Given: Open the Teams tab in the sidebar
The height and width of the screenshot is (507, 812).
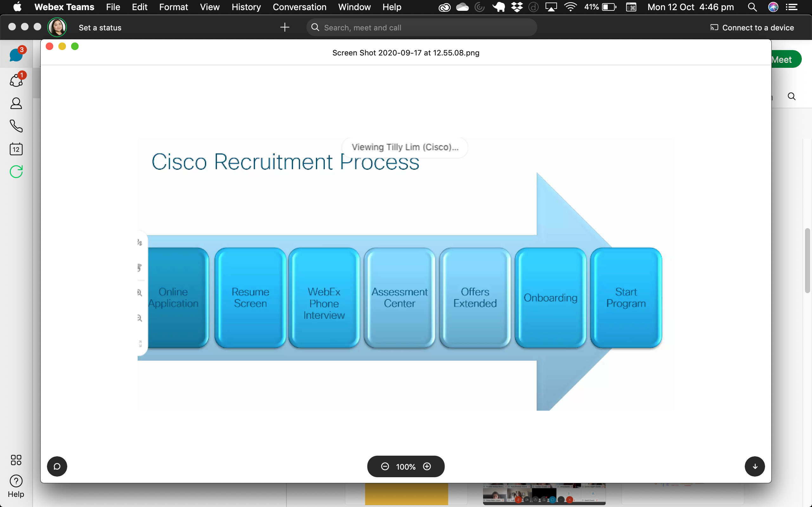Looking at the screenshot, I should coord(16,80).
